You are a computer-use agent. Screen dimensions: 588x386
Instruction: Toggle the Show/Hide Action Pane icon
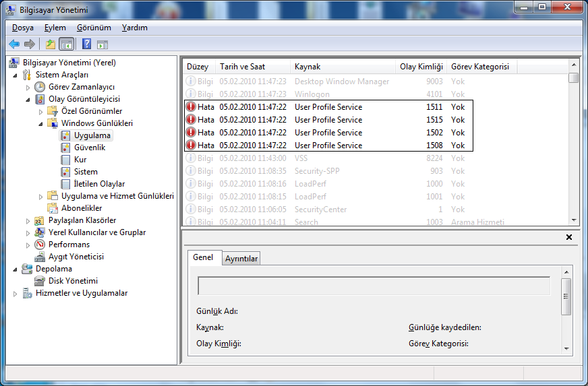point(102,44)
